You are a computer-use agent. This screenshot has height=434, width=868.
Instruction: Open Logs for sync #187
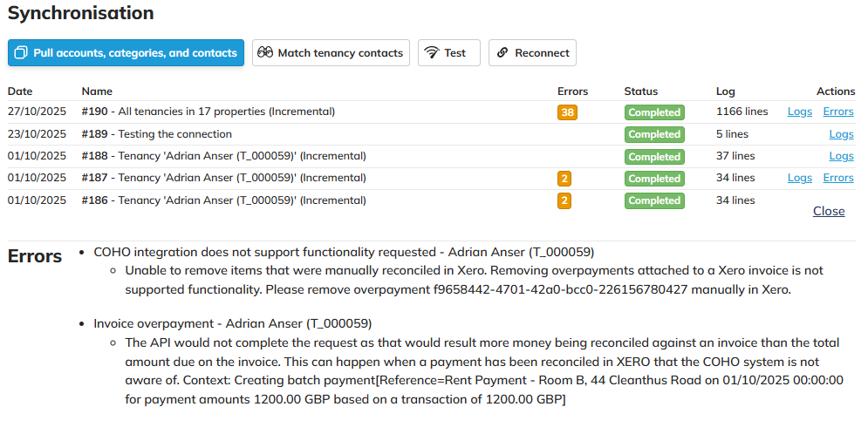[x=799, y=178]
